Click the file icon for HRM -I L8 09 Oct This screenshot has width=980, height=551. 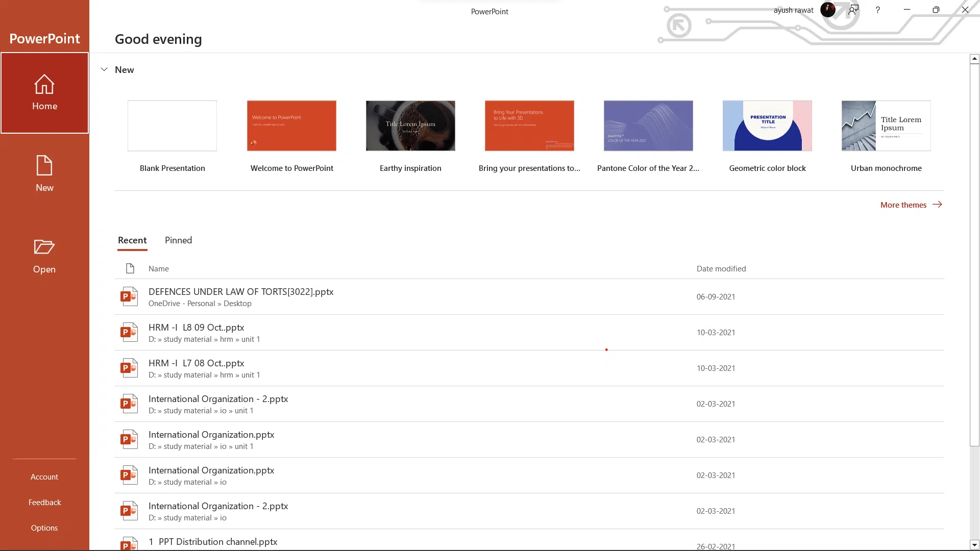click(x=129, y=332)
